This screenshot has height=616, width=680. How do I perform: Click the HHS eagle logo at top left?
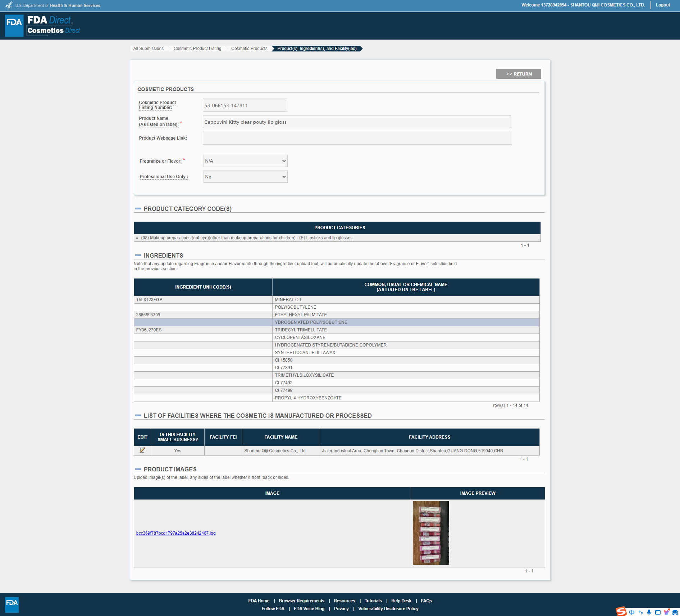pyautogui.click(x=9, y=5)
